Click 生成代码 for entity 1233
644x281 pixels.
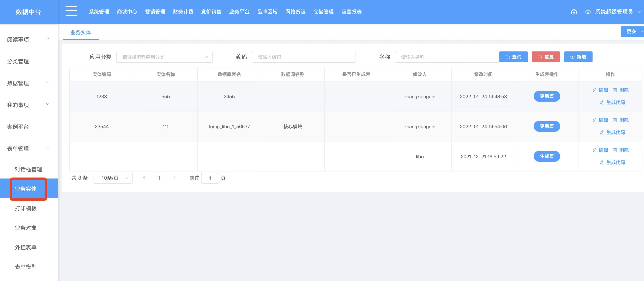click(612, 103)
